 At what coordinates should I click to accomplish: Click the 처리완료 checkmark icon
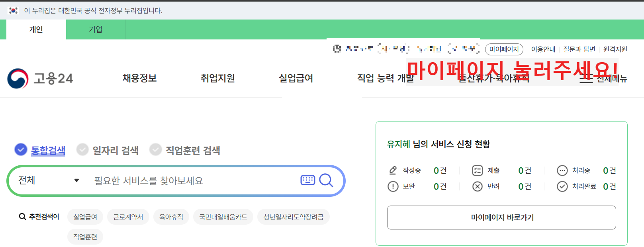[562, 186]
